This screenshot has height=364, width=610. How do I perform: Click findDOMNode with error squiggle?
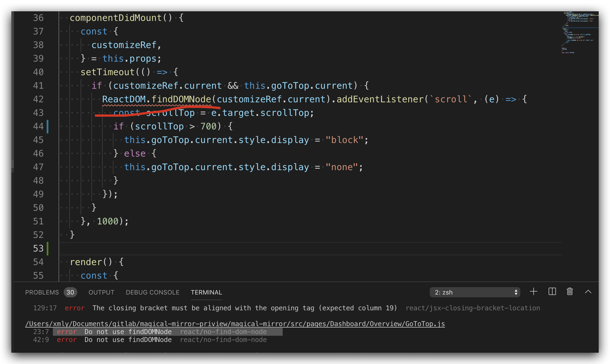tap(181, 99)
